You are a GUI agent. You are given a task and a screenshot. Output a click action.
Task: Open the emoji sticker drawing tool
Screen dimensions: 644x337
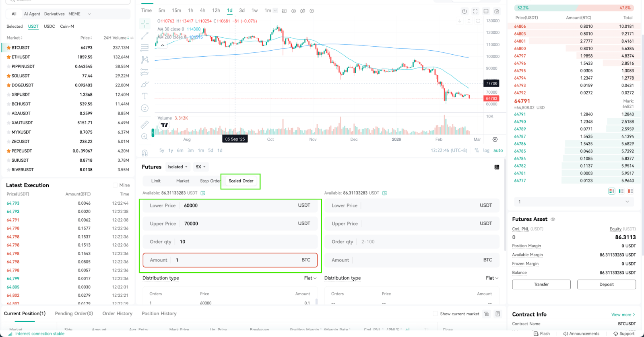tap(145, 108)
